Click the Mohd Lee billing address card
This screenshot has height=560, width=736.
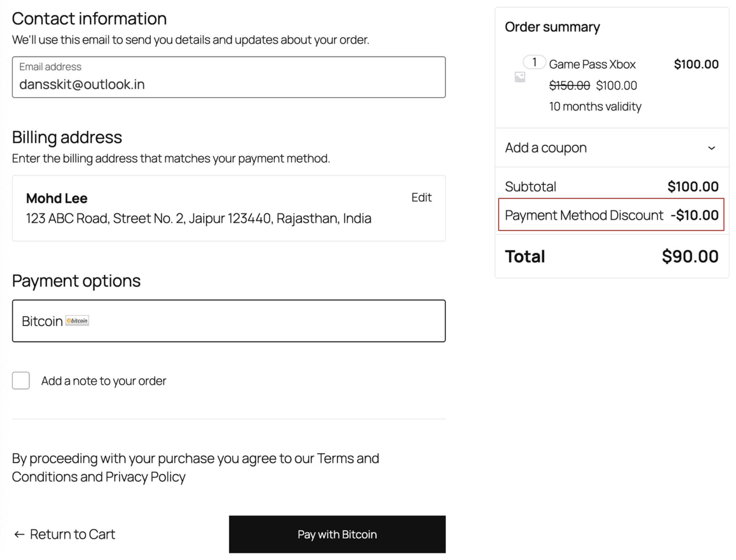coord(229,208)
